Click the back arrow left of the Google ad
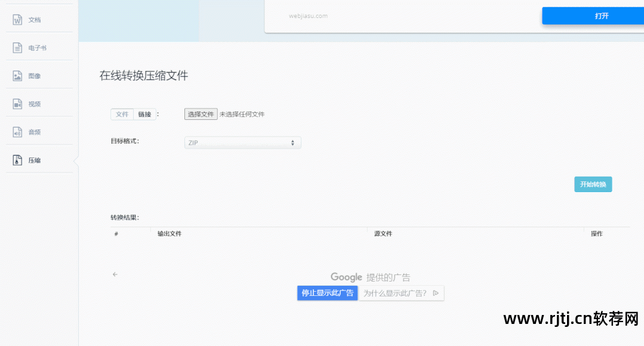644x346 pixels. tap(115, 274)
